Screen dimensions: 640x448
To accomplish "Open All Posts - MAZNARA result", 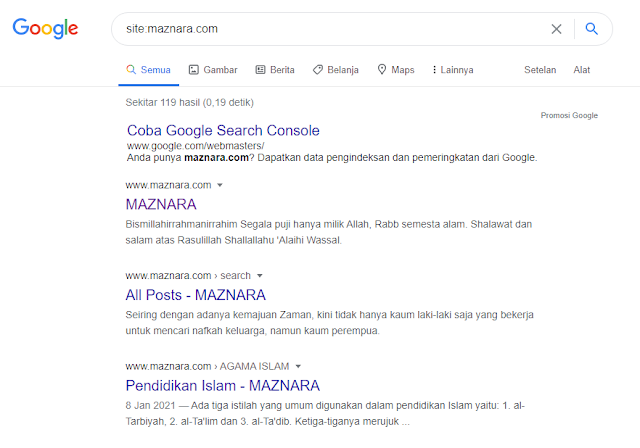I will 196,295.
